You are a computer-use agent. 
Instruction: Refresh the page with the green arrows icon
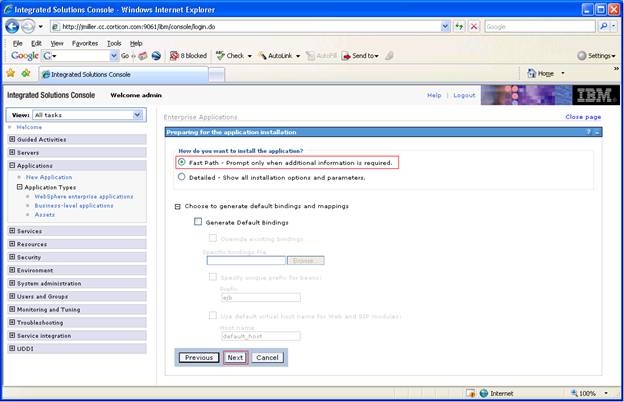[460, 27]
